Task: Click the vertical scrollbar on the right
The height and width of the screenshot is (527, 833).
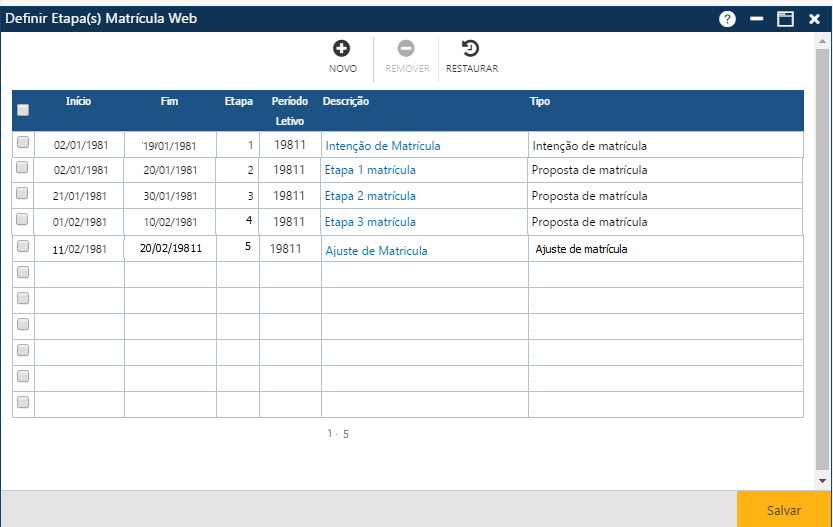Action: tap(822, 260)
